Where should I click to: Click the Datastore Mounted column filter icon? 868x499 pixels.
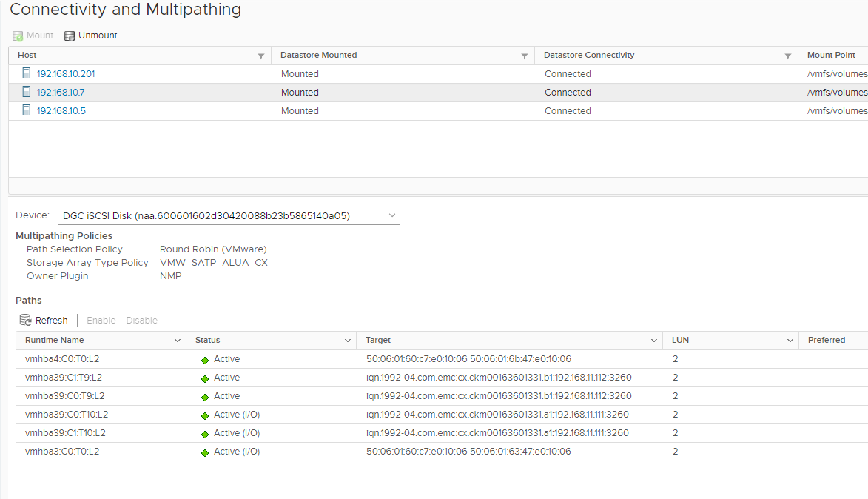click(525, 56)
